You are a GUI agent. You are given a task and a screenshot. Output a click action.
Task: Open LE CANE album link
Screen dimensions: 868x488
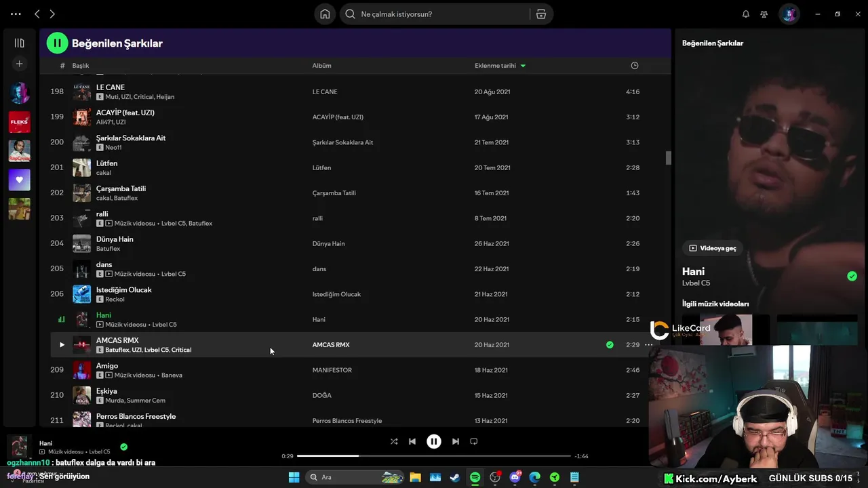coord(325,91)
